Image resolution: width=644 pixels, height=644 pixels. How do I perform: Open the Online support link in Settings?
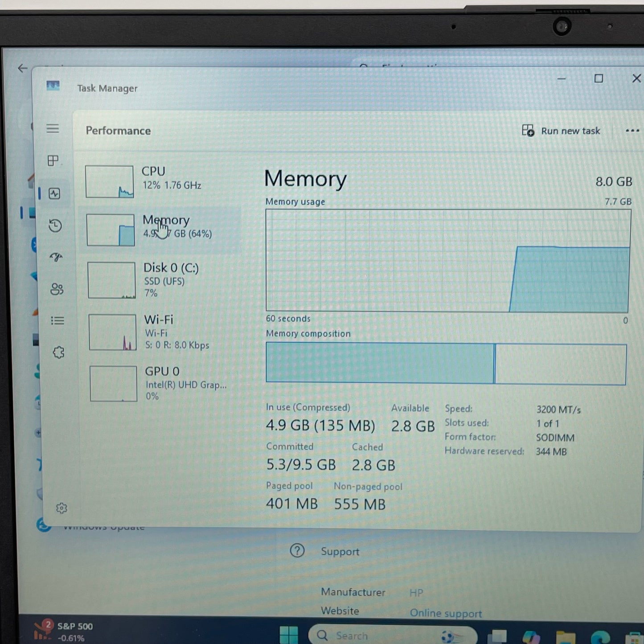tap(446, 613)
